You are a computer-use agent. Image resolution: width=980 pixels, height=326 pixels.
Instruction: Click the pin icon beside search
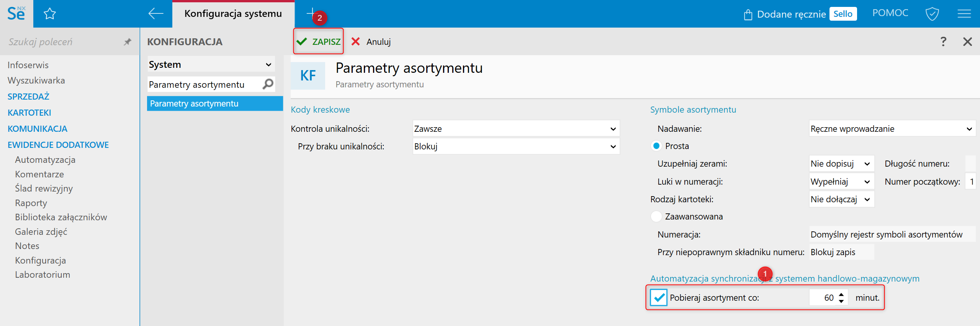[x=128, y=42]
